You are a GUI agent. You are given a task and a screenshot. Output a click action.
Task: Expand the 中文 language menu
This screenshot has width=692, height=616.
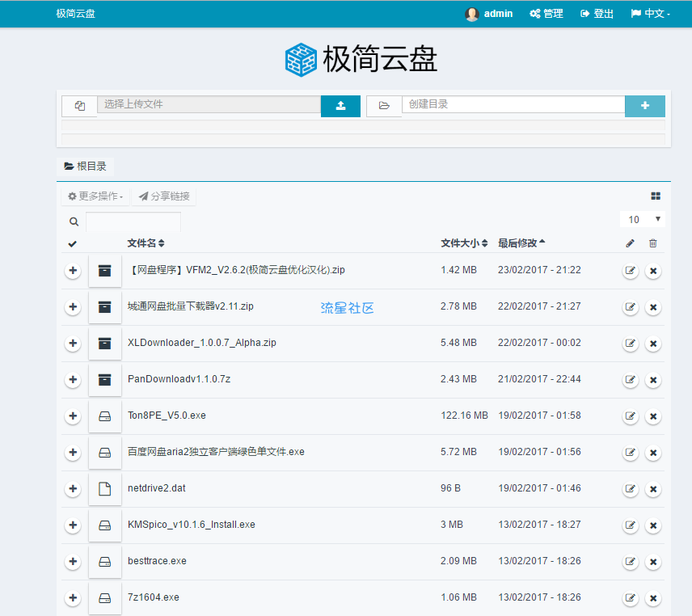point(650,14)
